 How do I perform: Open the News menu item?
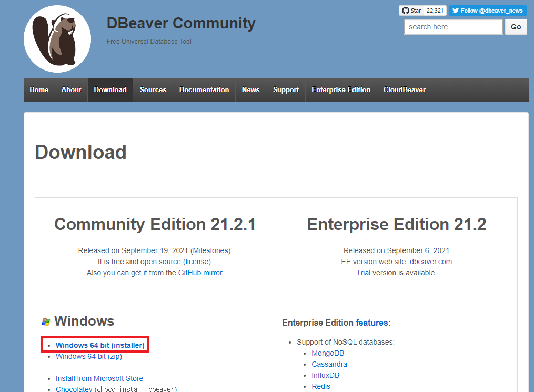tap(250, 89)
